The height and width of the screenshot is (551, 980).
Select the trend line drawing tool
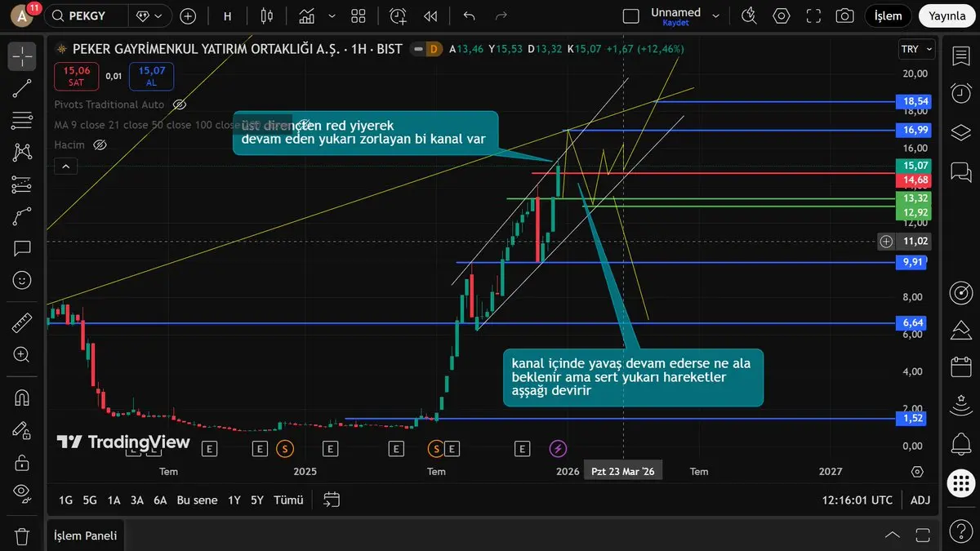[x=22, y=88]
